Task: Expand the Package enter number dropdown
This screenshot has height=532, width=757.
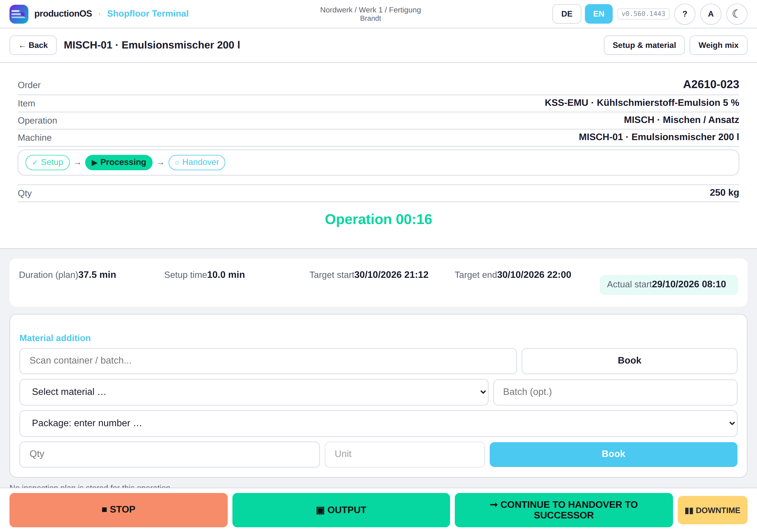Action: (378, 424)
